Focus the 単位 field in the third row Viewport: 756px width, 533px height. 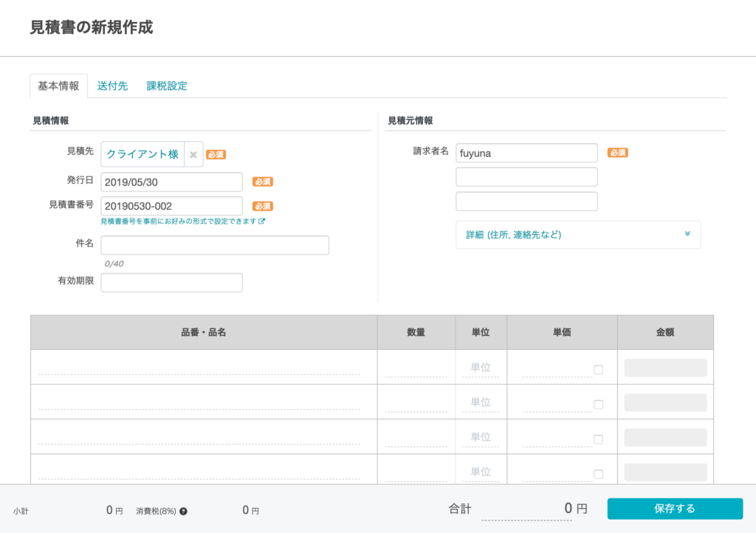(x=481, y=436)
